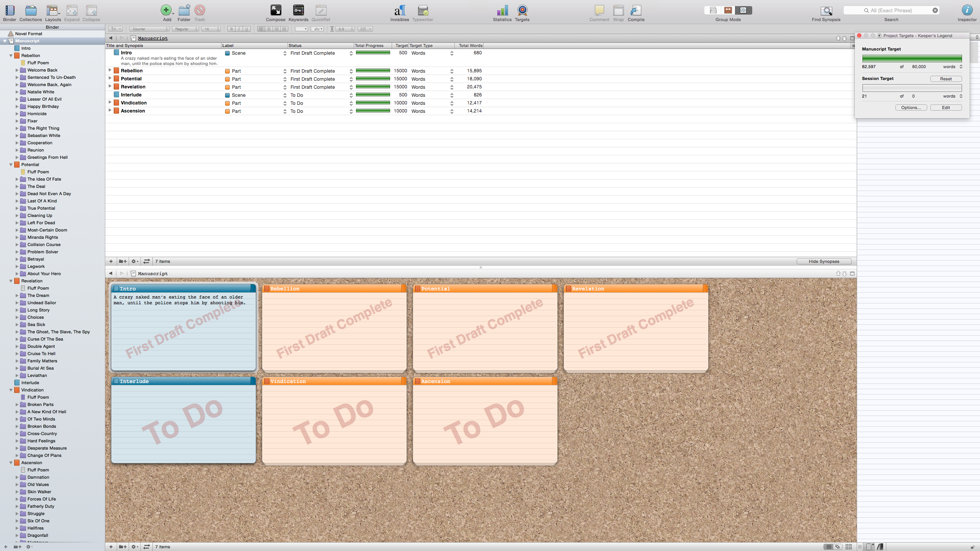Open the Courier font dropdown
Viewport: 980px width, 551px height.
pyautogui.click(x=149, y=29)
